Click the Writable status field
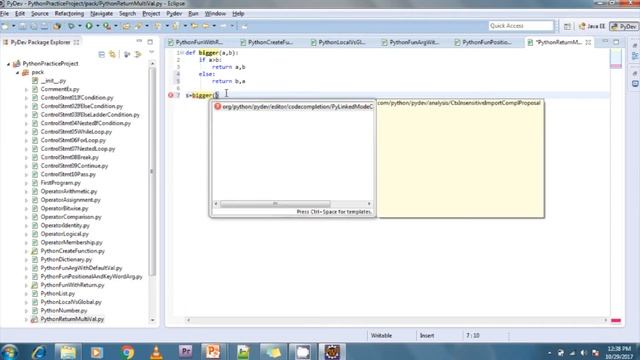The image size is (640, 360). (381, 336)
